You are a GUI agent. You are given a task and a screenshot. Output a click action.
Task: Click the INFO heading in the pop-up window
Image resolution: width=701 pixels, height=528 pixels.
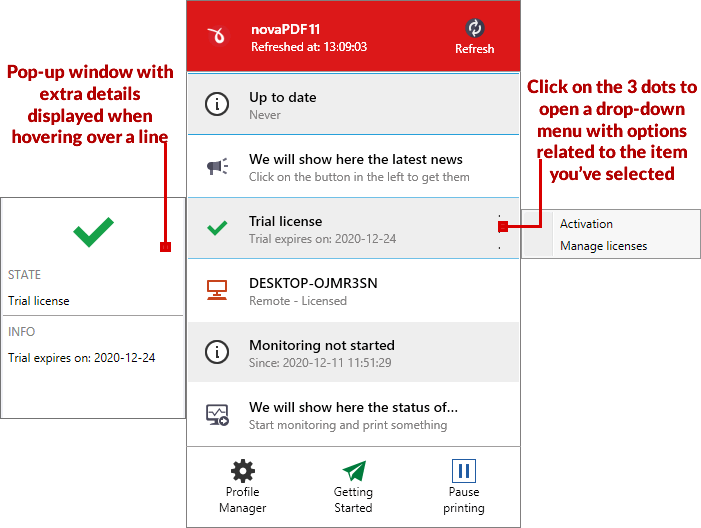coord(21,332)
